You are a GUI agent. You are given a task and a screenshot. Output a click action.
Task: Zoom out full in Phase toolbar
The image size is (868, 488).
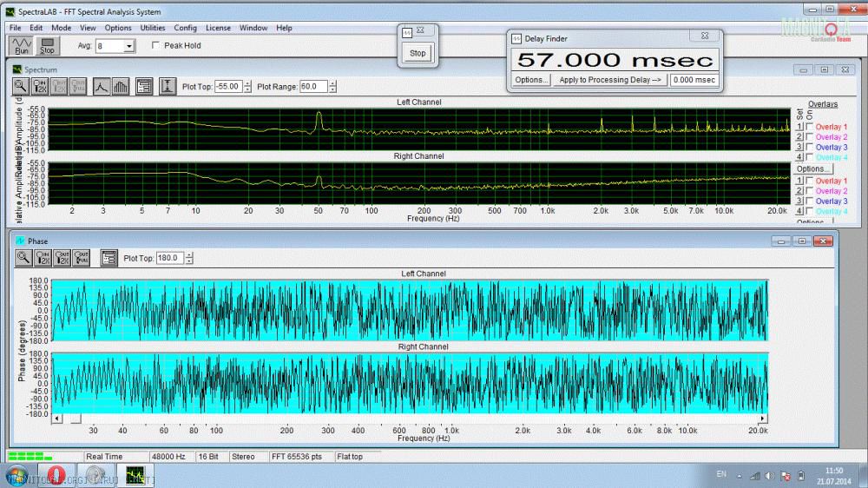pos(82,258)
